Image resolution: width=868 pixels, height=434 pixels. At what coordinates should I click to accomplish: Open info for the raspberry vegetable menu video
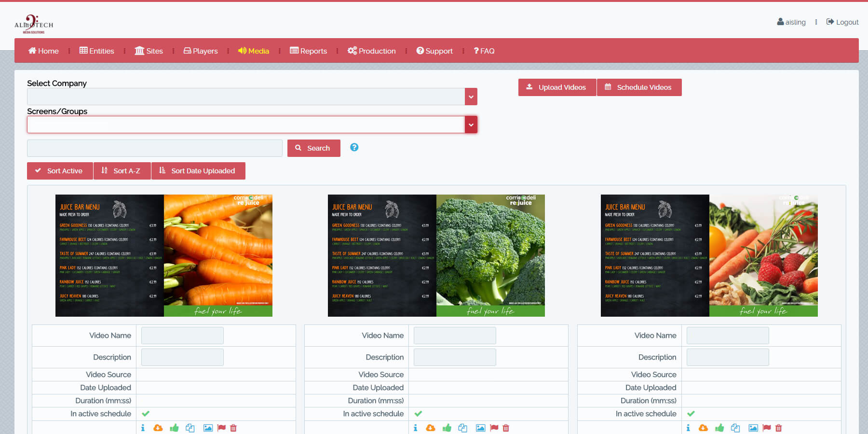[688, 428]
